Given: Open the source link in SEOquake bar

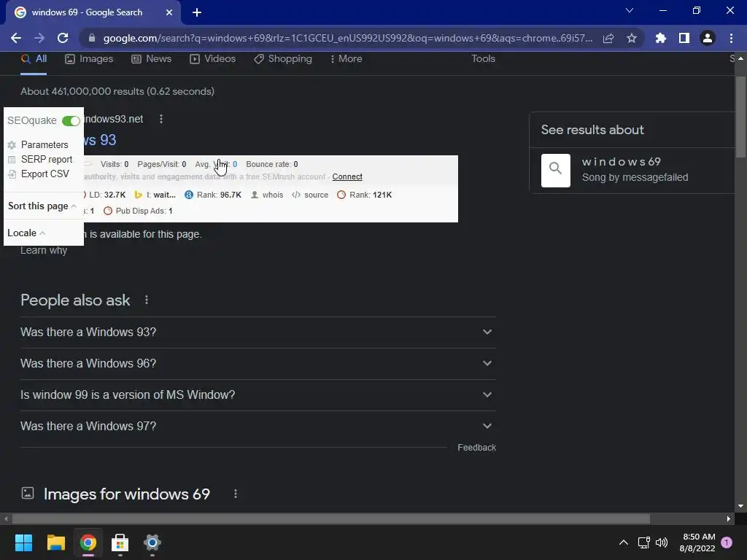Looking at the screenshot, I should point(316,195).
